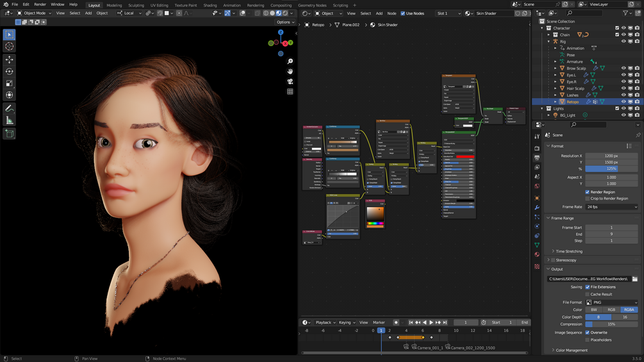644x362 pixels.
Task: Open the Frame Rate 24 fps dropdown
Action: pos(611,207)
